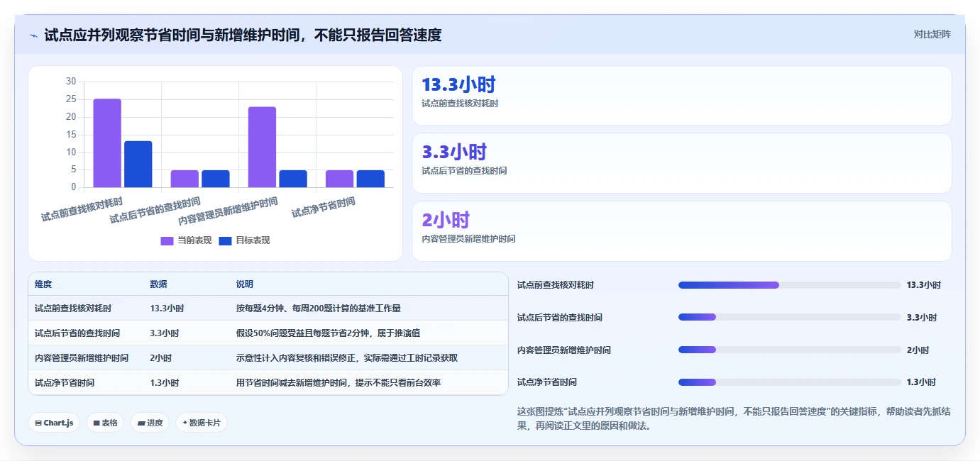The image size is (980, 461).
Task: Click the 13.3小时 data card
Action: [x=681, y=96]
